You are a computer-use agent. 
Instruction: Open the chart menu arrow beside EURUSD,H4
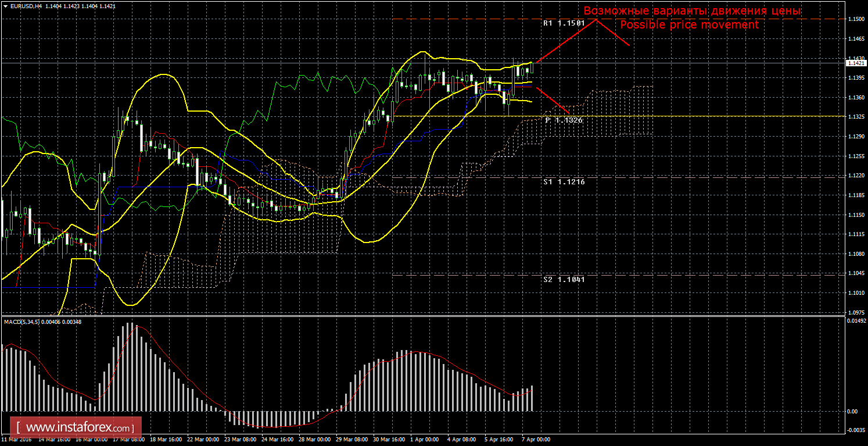5,6
